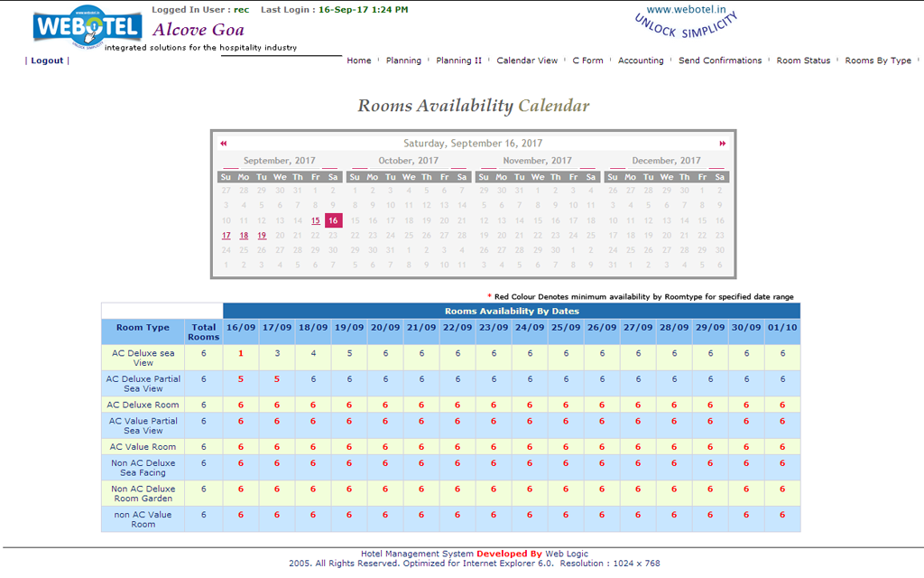Click the 'Non AC Deluxe Sea Facing' room type
Viewport: 924px width, 578px height.
point(143,468)
